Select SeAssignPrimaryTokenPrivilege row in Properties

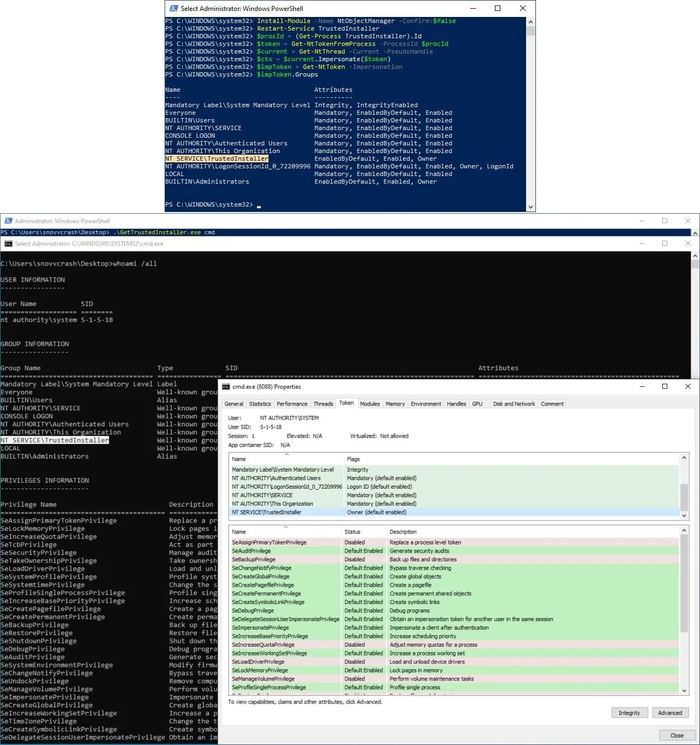(454, 542)
